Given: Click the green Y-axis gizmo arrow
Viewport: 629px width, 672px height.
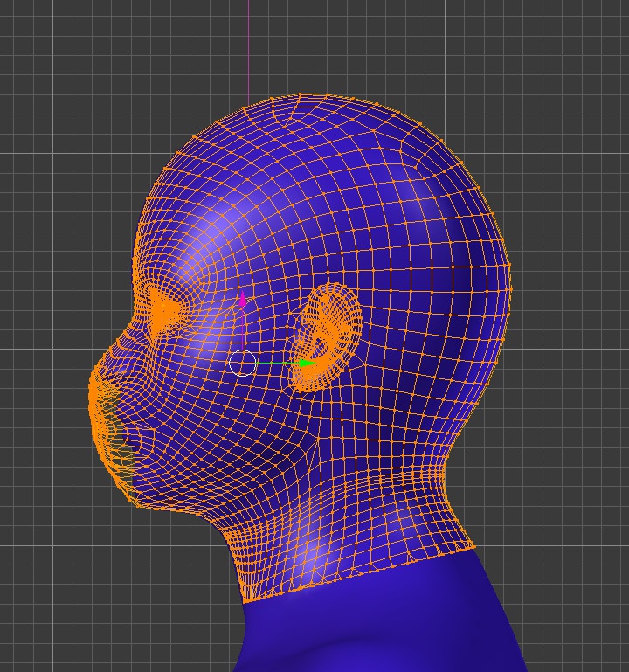Looking at the screenshot, I should click(x=308, y=364).
